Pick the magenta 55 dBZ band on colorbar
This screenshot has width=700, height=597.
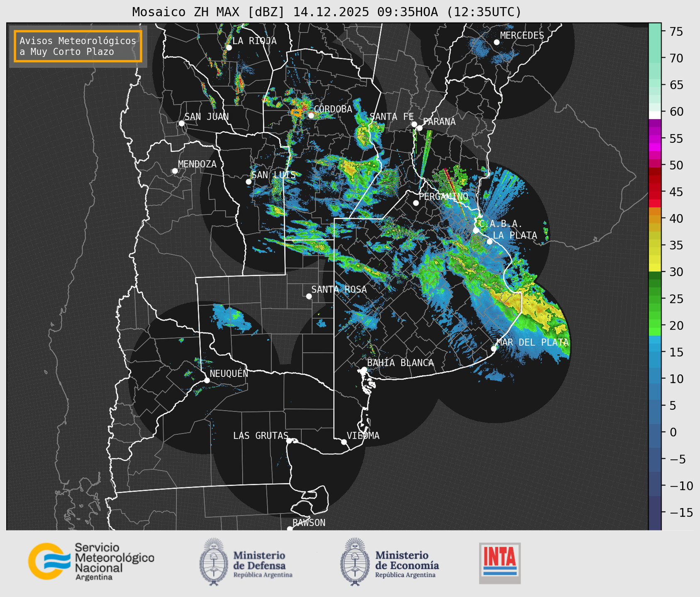point(655,139)
